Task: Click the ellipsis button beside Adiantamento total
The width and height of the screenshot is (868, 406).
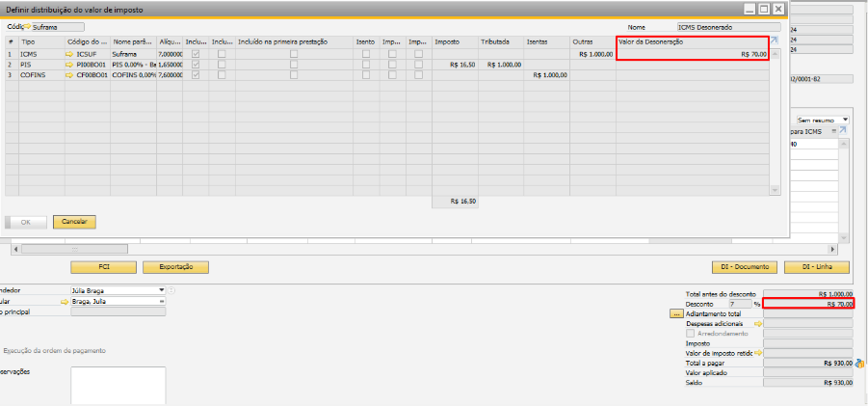Action: [675, 313]
